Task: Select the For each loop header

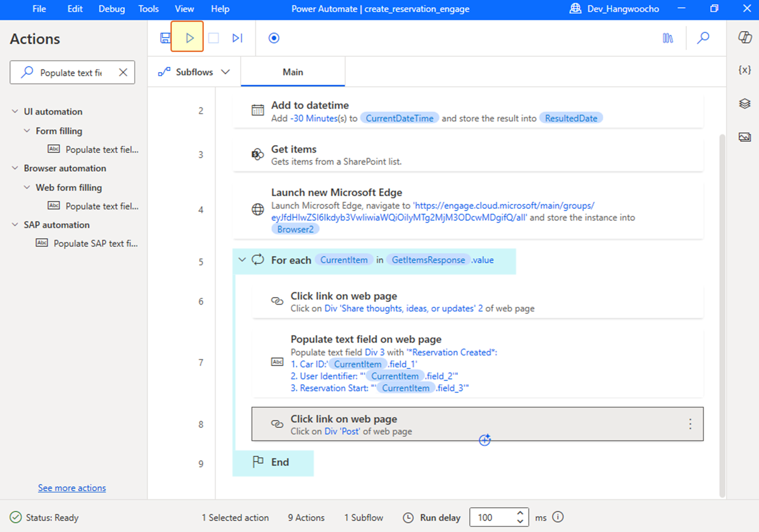Action: click(374, 261)
